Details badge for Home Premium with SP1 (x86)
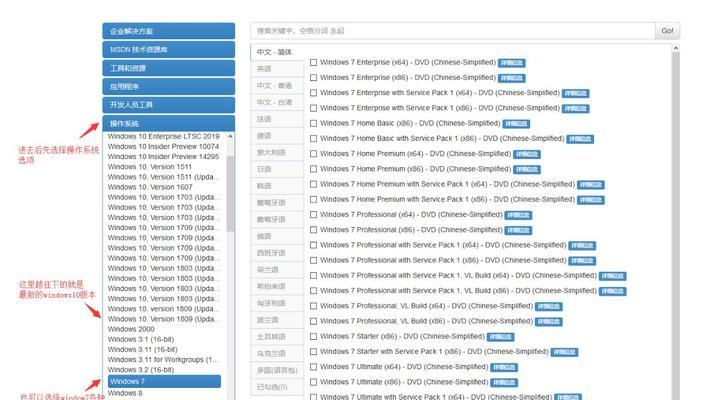 pyautogui.click(x=591, y=200)
